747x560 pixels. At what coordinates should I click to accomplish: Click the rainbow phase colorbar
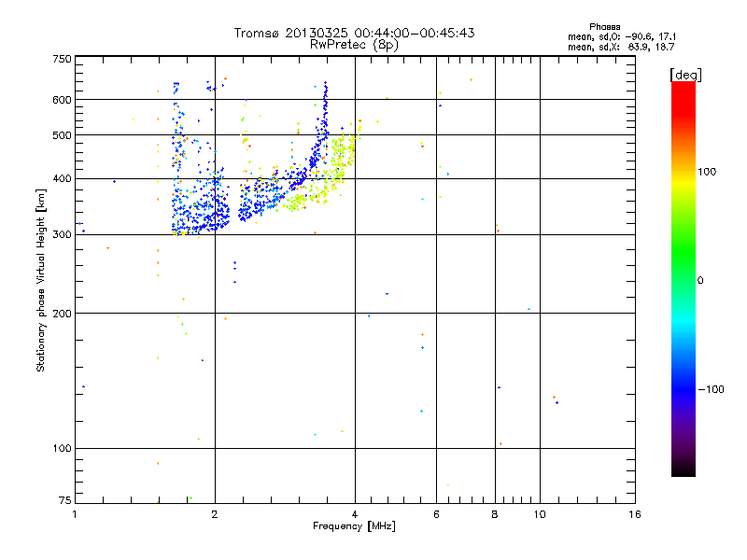click(x=684, y=278)
